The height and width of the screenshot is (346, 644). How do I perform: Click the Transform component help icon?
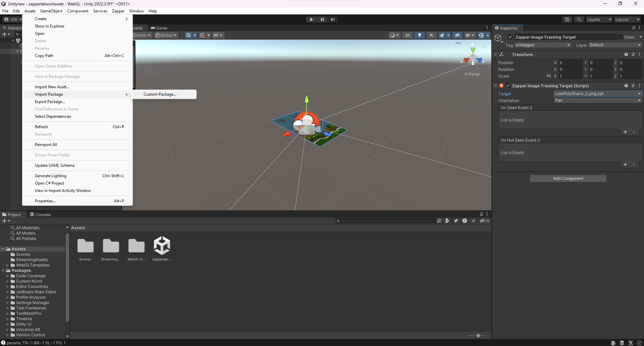coord(626,54)
